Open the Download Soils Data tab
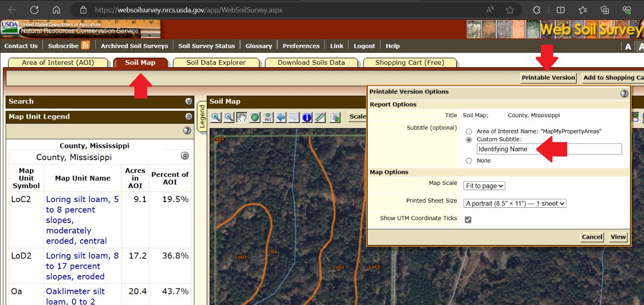Viewport: 644px width, 305px height. 311,62
